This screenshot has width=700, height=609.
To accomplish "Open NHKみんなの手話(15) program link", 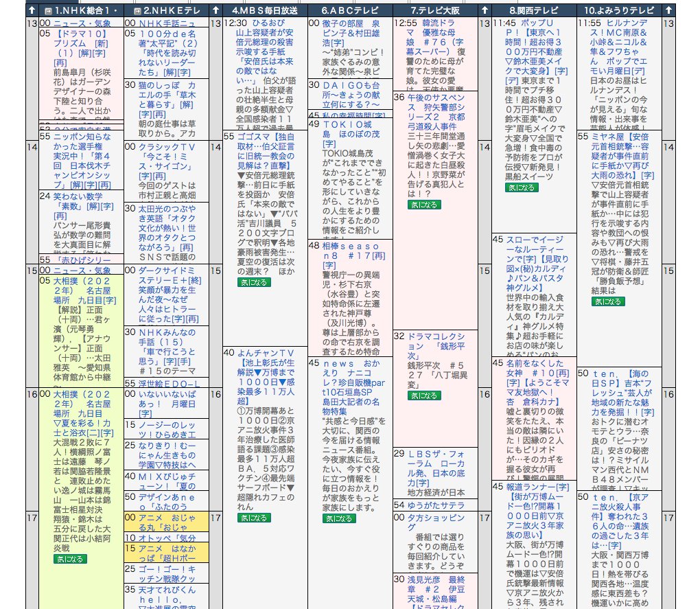I will [167, 347].
